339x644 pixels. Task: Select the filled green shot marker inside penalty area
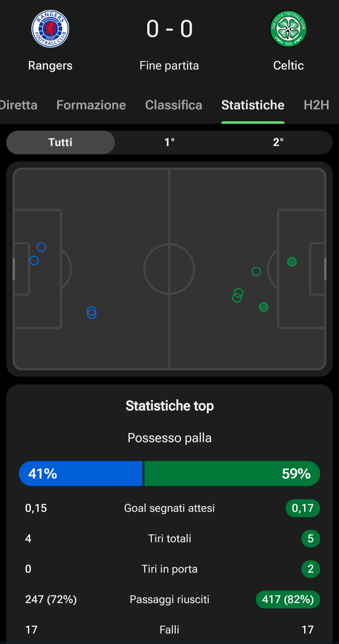(292, 262)
